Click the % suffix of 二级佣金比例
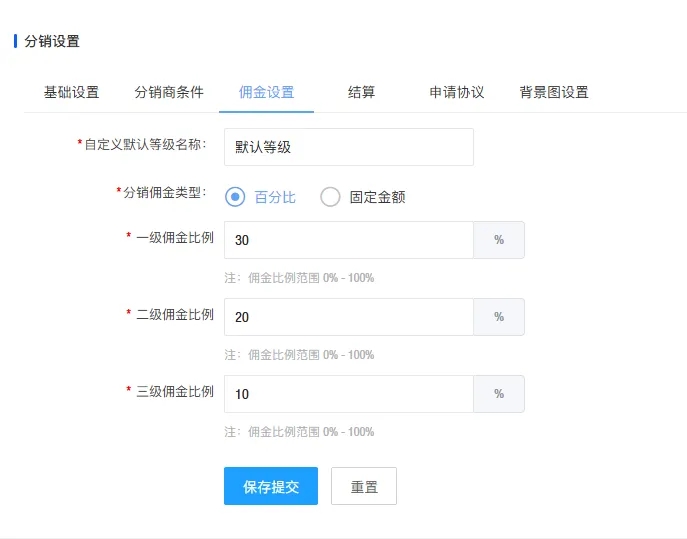 click(x=499, y=317)
